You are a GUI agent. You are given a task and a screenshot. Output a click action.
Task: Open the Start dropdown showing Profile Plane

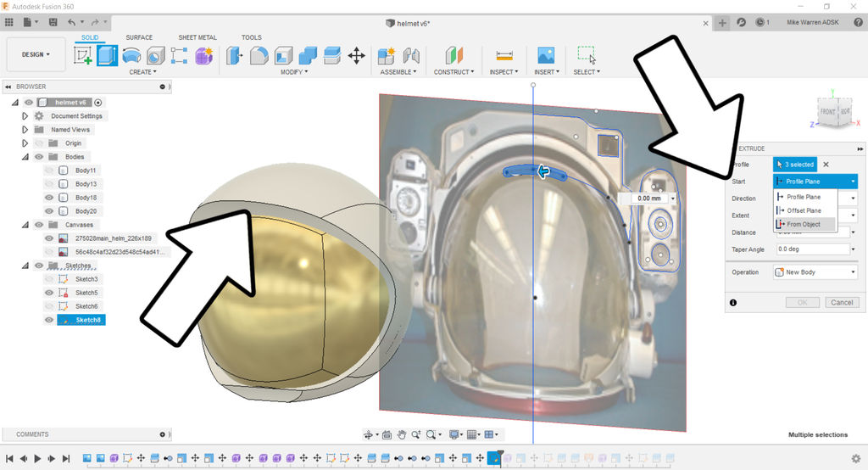click(815, 182)
